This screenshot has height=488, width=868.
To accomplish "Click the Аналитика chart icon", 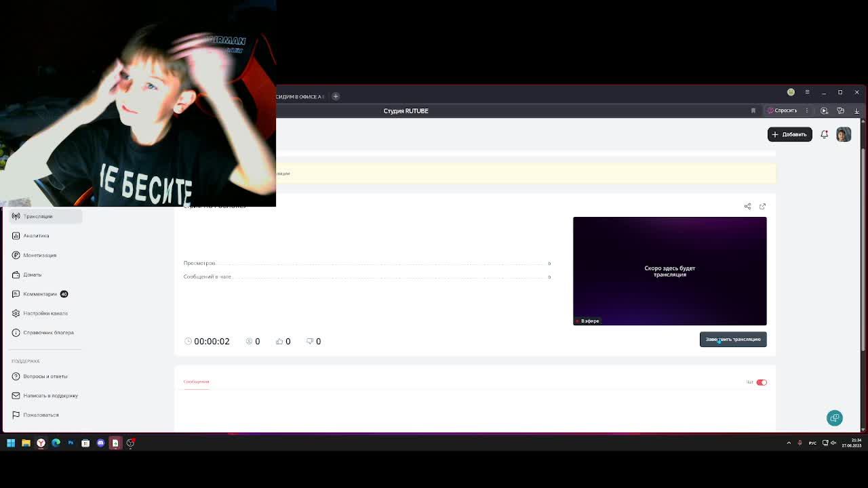I will [16, 236].
